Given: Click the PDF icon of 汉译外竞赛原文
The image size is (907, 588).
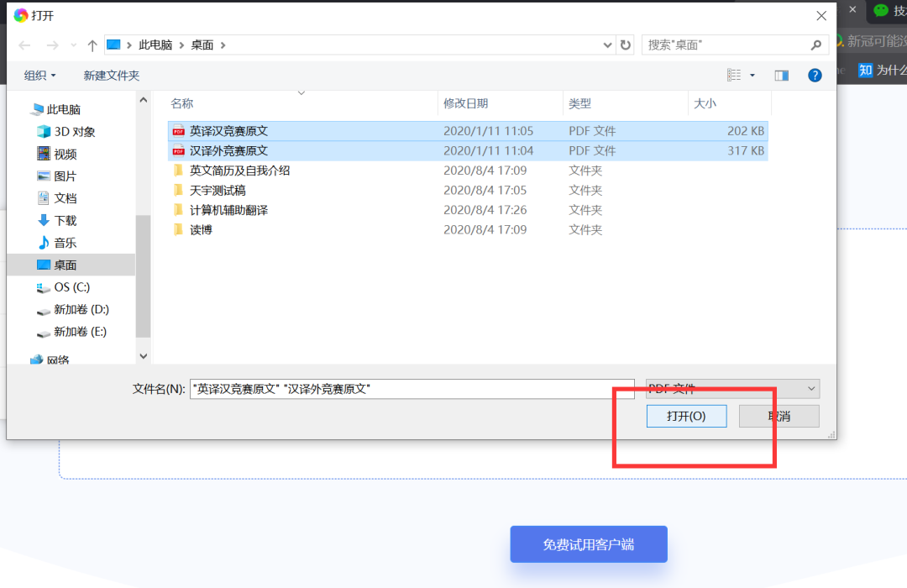Looking at the screenshot, I should click(178, 150).
